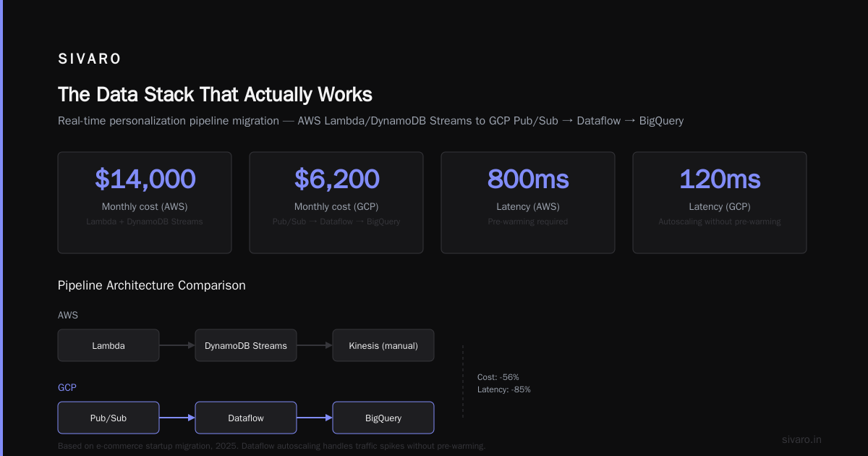Click the 'Latency (GCP)' label
The image size is (868, 456).
click(x=720, y=207)
